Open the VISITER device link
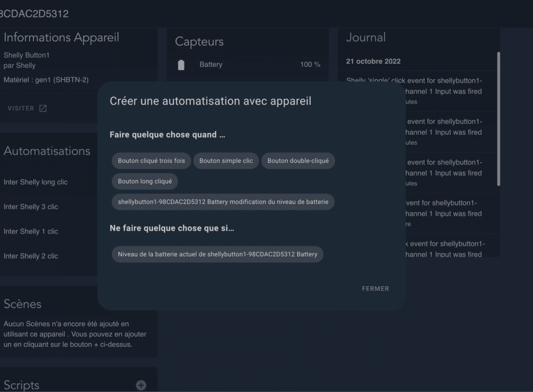This screenshot has width=533, height=392. tap(27, 108)
